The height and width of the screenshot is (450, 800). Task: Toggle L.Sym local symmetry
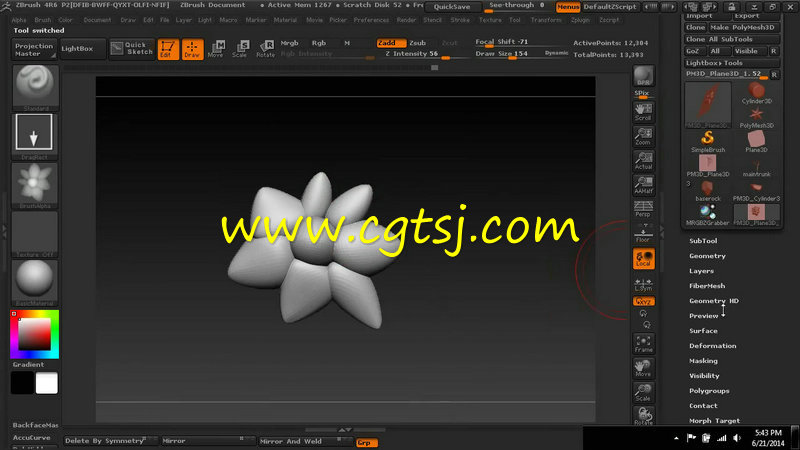coord(643,284)
